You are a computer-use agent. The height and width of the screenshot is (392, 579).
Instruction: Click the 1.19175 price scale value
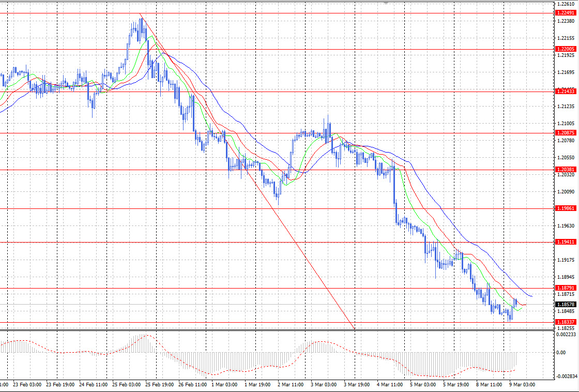click(x=566, y=260)
